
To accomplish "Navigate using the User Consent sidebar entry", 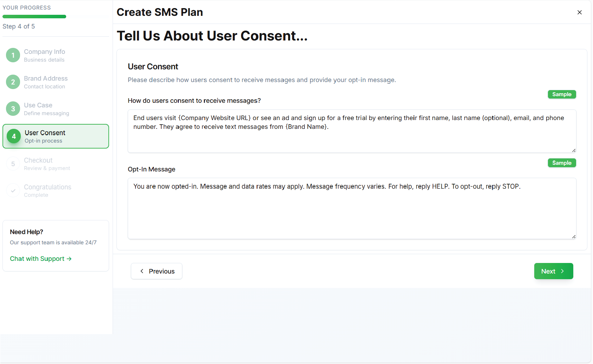I will click(x=56, y=136).
